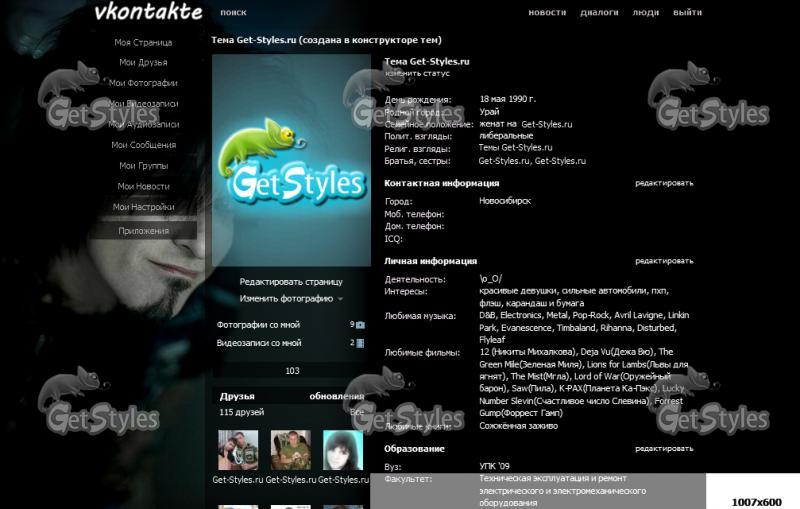Screen dimensions: 800x509
Task: Click the vkontakte logo in the header
Action: (148, 12)
